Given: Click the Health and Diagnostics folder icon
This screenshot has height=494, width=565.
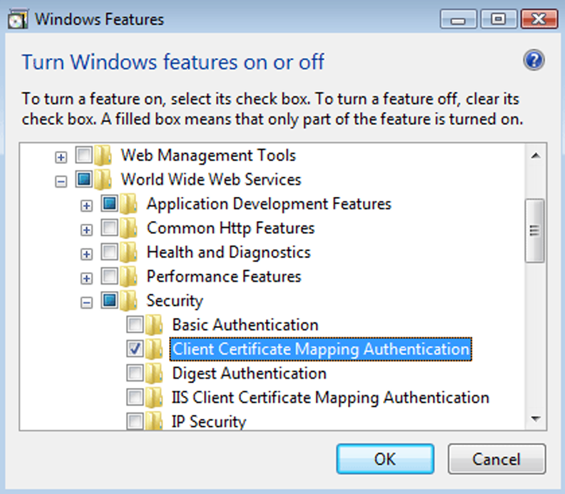Looking at the screenshot, I should point(129,252).
